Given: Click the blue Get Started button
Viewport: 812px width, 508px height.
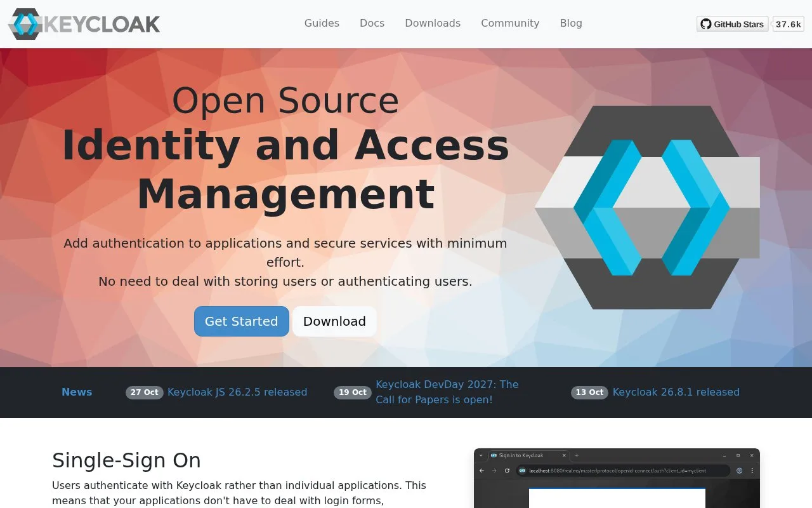Looking at the screenshot, I should 242,321.
